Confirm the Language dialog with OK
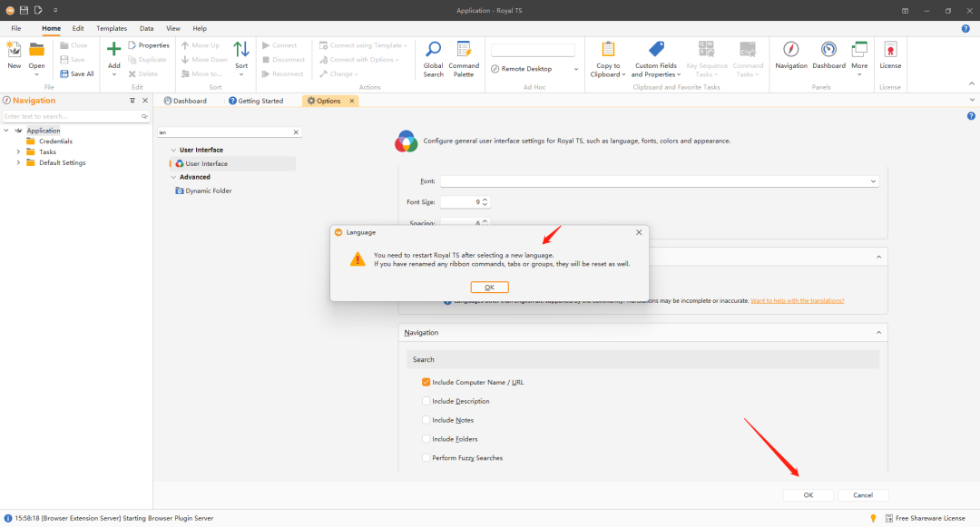Viewport: 980px width, 527px height. coord(489,288)
